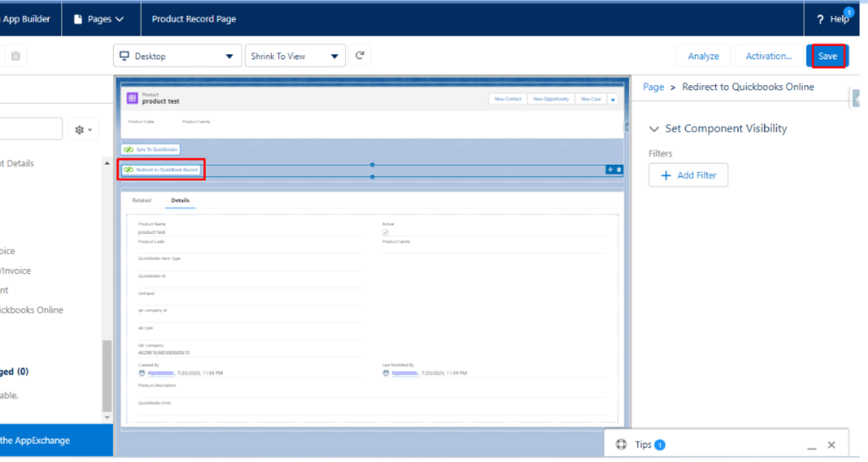Click the Filters label
The width and height of the screenshot is (868, 462).
[x=660, y=154]
